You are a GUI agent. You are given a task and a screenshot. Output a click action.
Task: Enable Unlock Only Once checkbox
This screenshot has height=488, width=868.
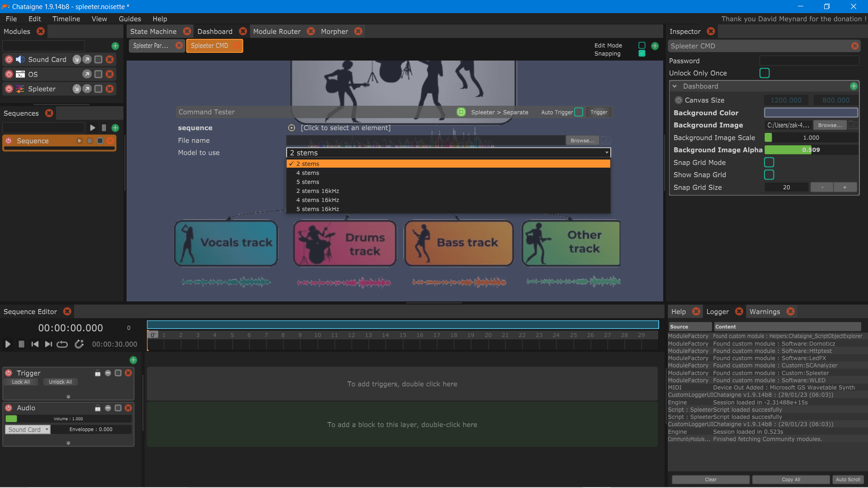(x=764, y=73)
